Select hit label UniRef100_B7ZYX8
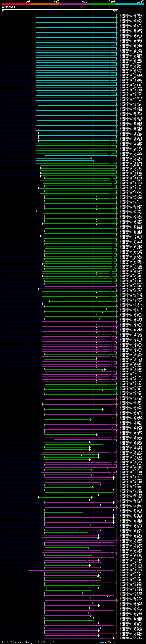The width and height of the screenshot is (146, 644). pyautogui.click(x=131, y=65)
